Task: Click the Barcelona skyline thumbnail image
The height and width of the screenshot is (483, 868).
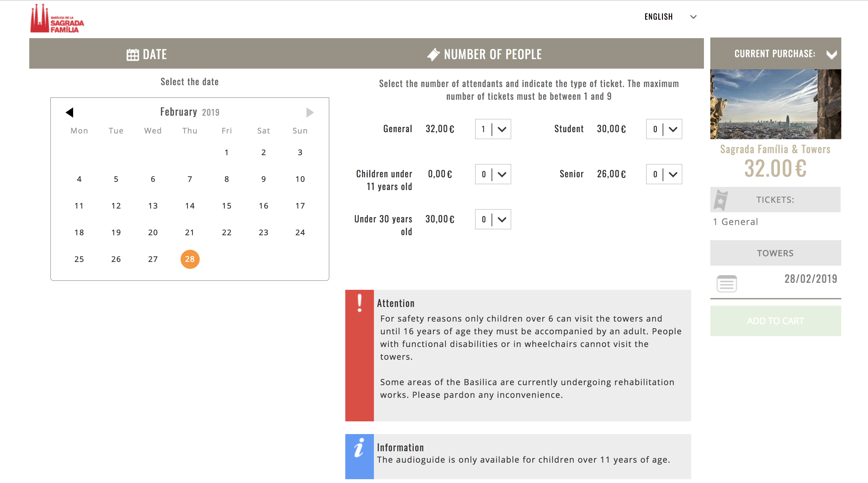Action: [775, 104]
